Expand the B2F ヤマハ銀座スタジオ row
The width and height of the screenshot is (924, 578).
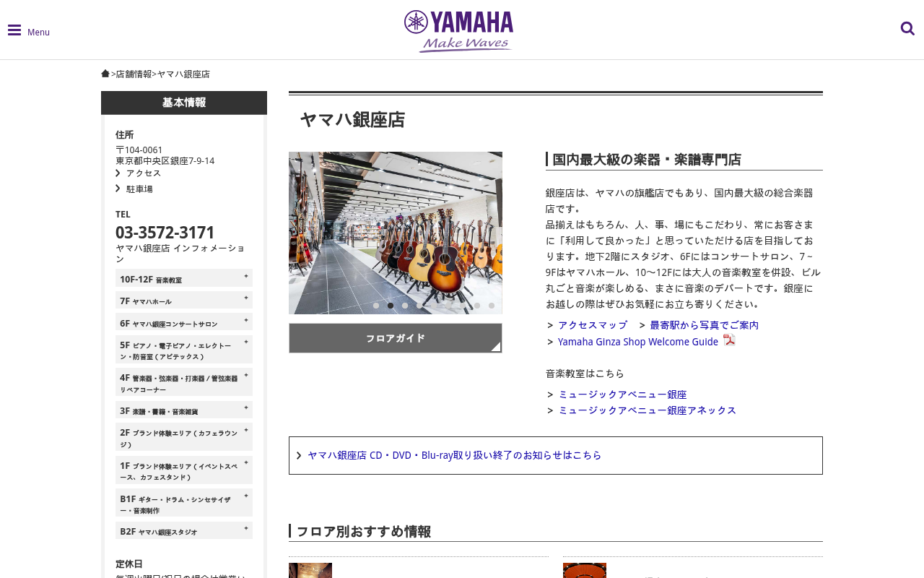(184, 531)
